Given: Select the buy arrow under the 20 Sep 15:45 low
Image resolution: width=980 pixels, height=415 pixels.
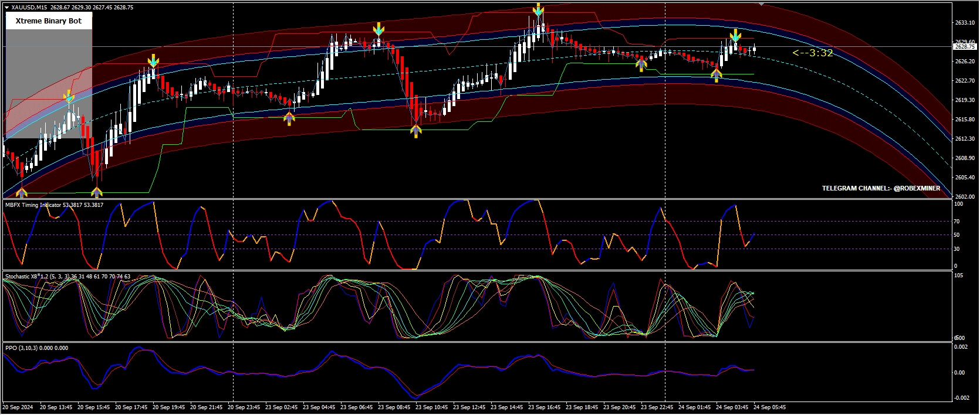Looking at the screenshot, I should (x=97, y=192).
